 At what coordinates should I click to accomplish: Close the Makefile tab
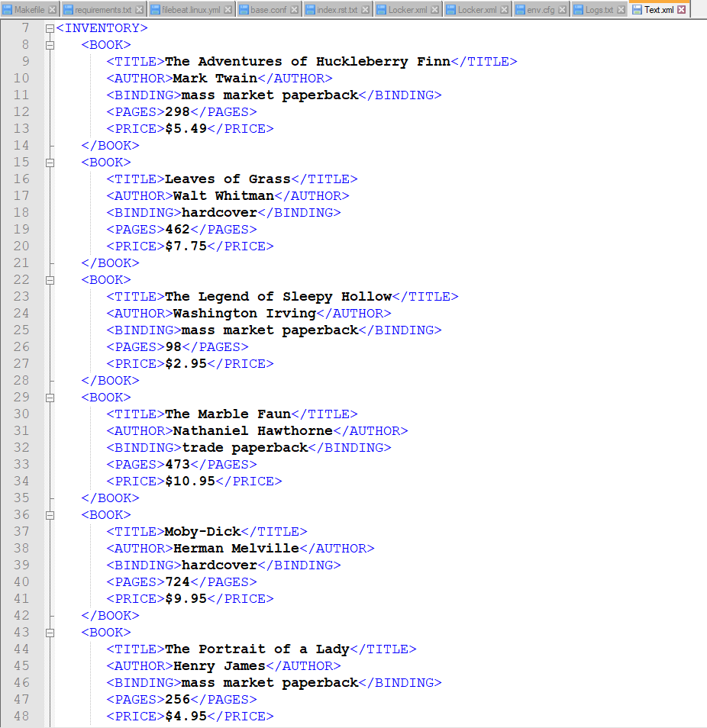pos(53,10)
